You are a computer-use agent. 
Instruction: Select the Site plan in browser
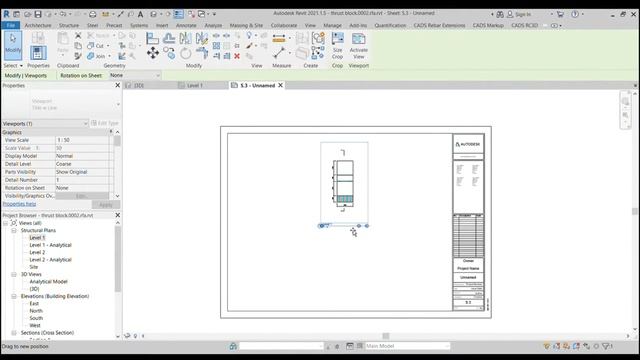click(x=33, y=267)
